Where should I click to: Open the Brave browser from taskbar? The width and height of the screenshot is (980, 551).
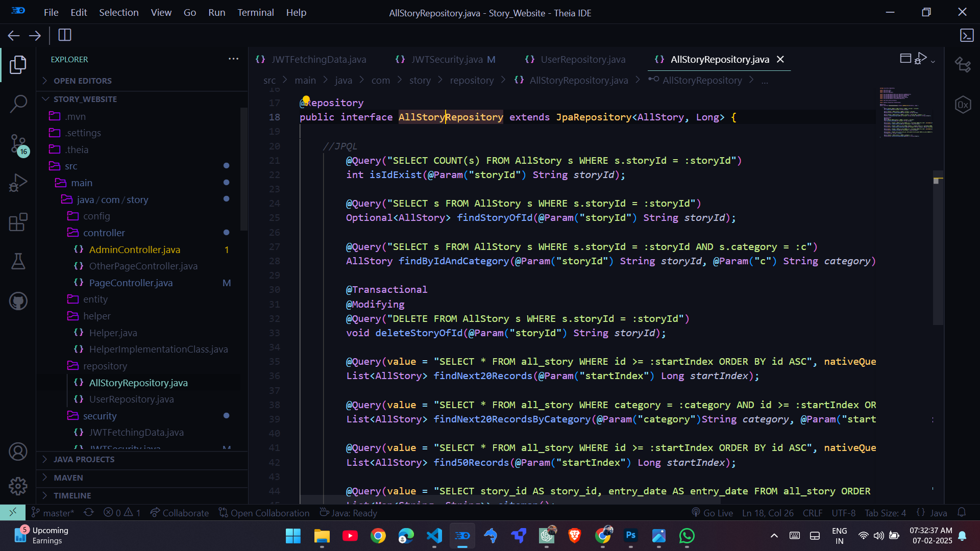[x=574, y=536]
